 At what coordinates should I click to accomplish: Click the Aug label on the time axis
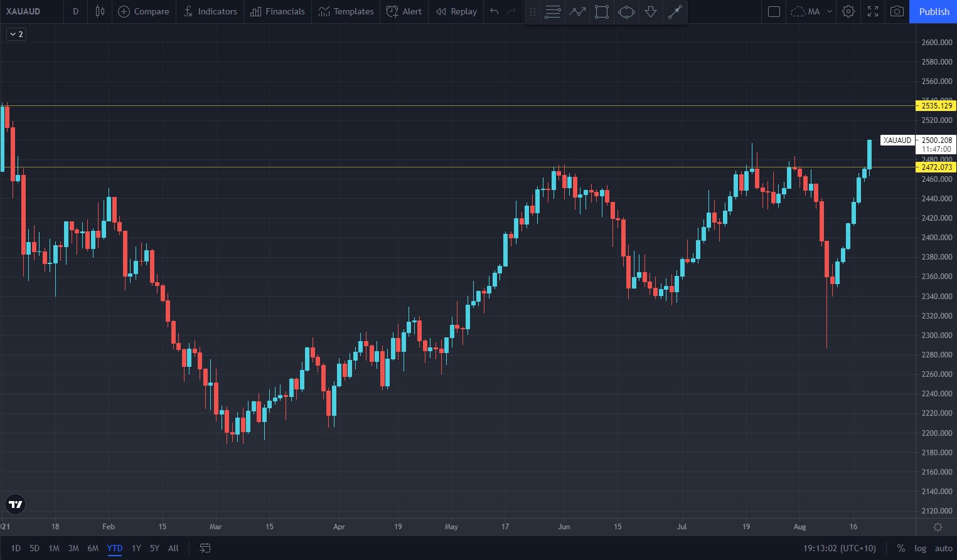click(x=799, y=527)
